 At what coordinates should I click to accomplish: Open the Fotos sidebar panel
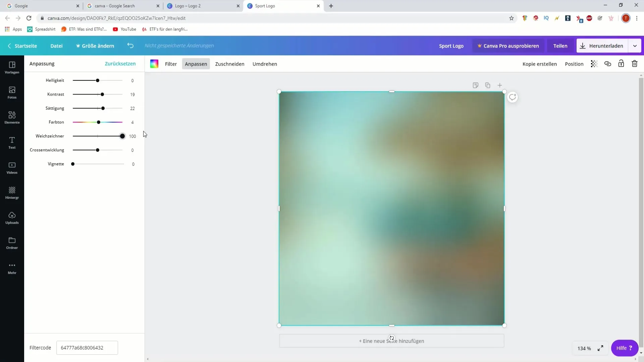(x=12, y=93)
